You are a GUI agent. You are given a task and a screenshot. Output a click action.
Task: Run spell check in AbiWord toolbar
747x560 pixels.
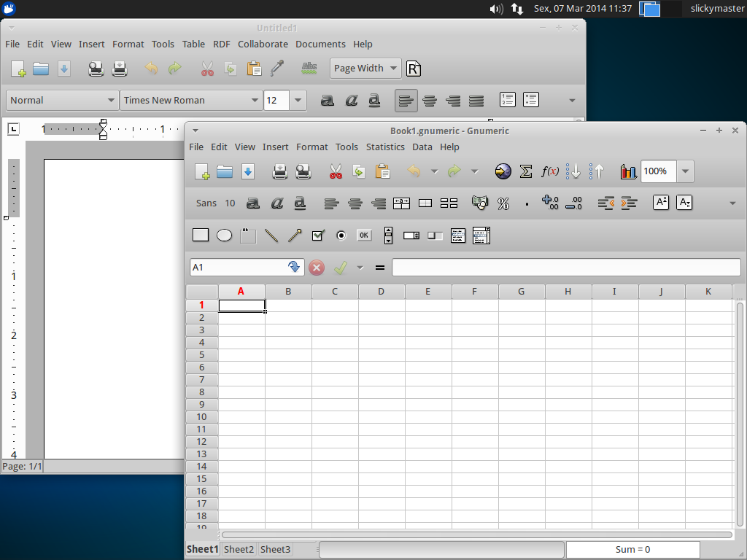pos(309,69)
